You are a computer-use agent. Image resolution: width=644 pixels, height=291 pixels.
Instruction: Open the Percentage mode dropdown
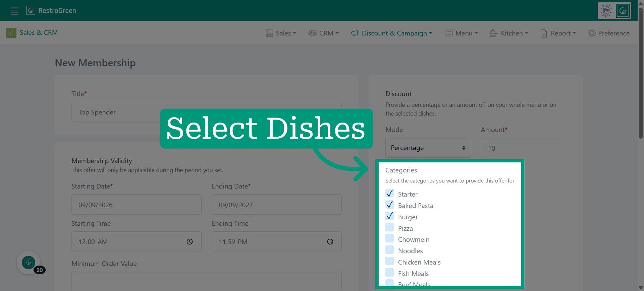pyautogui.click(x=428, y=148)
